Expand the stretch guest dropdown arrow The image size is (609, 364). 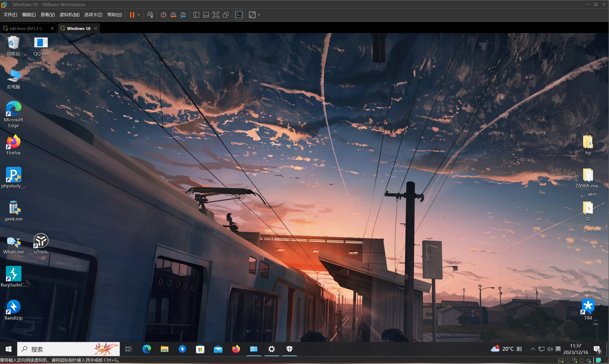(259, 15)
